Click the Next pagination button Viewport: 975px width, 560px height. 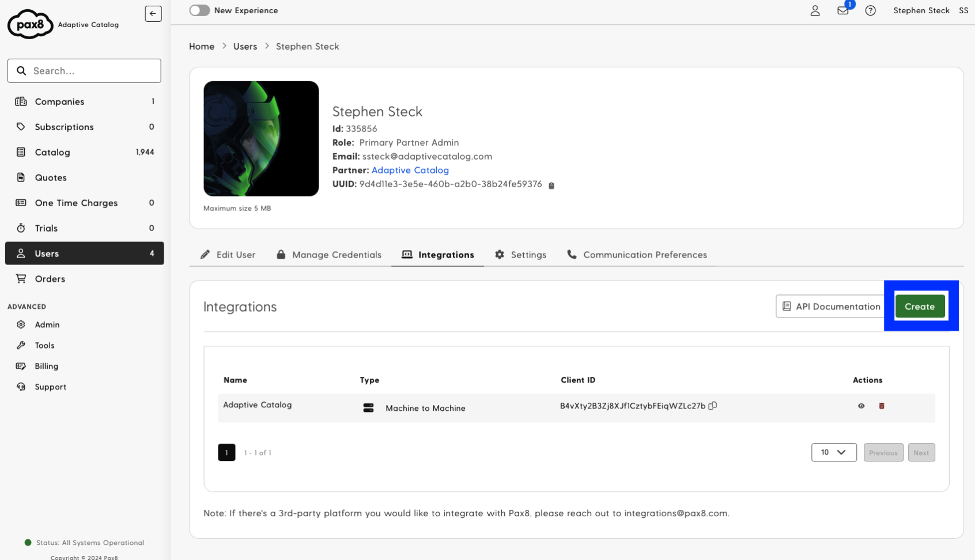[x=921, y=453]
